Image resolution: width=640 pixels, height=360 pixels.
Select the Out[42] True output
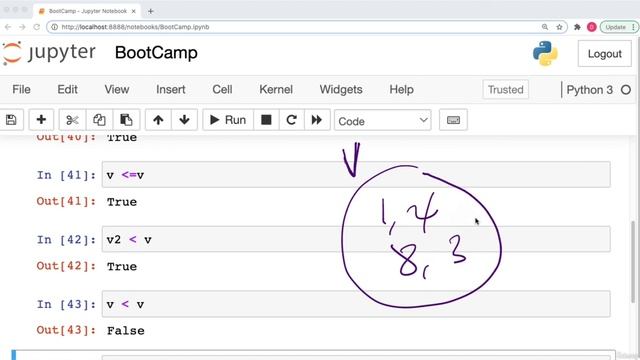(x=122, y=267)
